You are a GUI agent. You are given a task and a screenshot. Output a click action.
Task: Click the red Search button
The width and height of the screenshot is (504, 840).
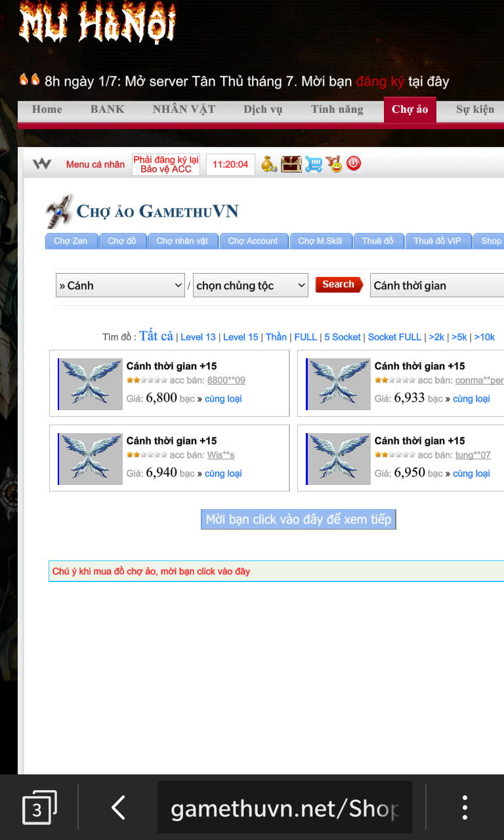pyautogui.click(x=339, y=285)
